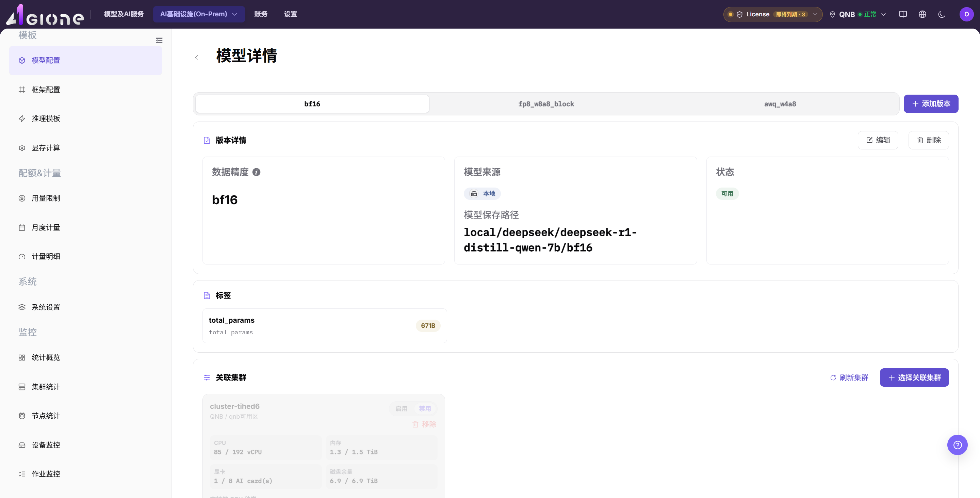Screen dimensions: 980x498
Task: Open 模型及AI服务 top menu
Action: pyautogui.click(x=124, y=14)
